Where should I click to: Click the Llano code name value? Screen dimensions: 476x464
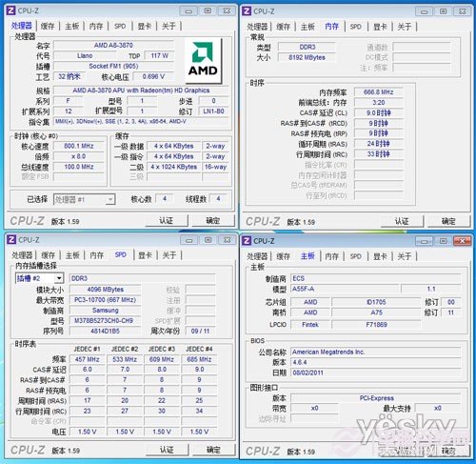[x=85, y=55]
